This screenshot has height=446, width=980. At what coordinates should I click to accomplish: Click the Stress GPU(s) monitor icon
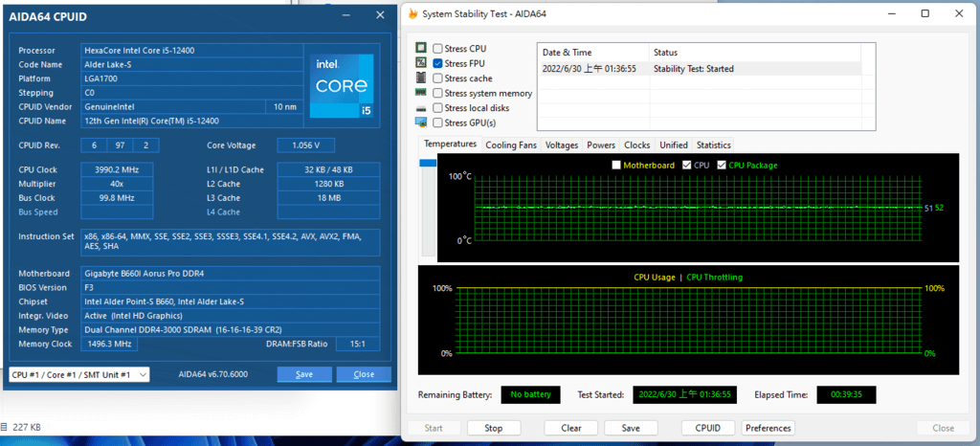click(x=421, y=123)
